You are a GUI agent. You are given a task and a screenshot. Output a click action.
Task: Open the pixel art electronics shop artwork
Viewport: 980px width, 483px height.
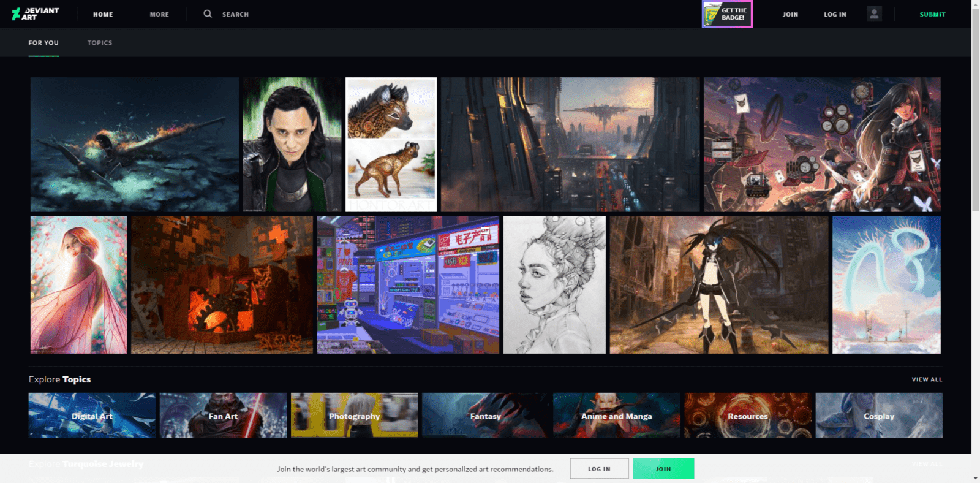[x=408, y=284]
